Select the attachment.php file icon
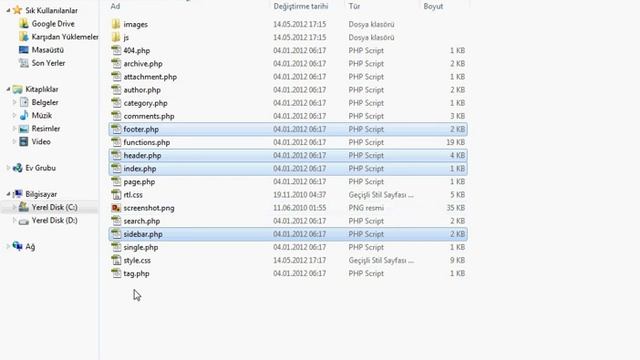 (x=116, y=76)
